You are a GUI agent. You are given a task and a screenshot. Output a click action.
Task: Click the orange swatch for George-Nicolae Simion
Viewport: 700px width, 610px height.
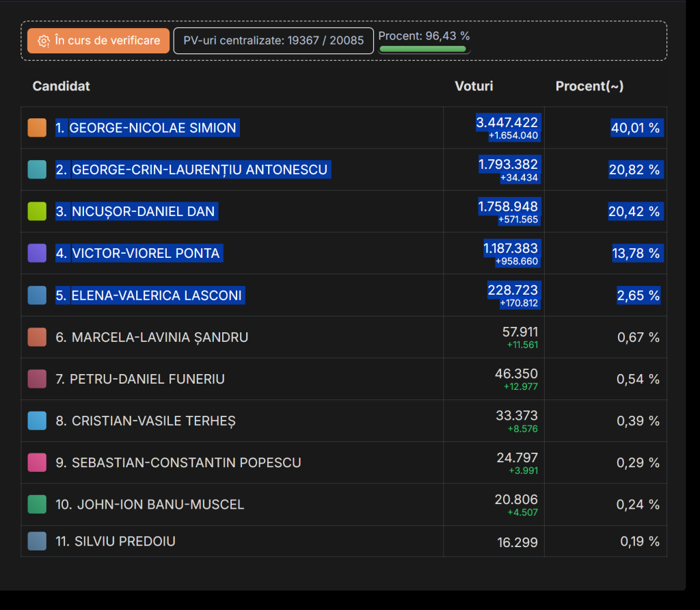pos(37,128)
